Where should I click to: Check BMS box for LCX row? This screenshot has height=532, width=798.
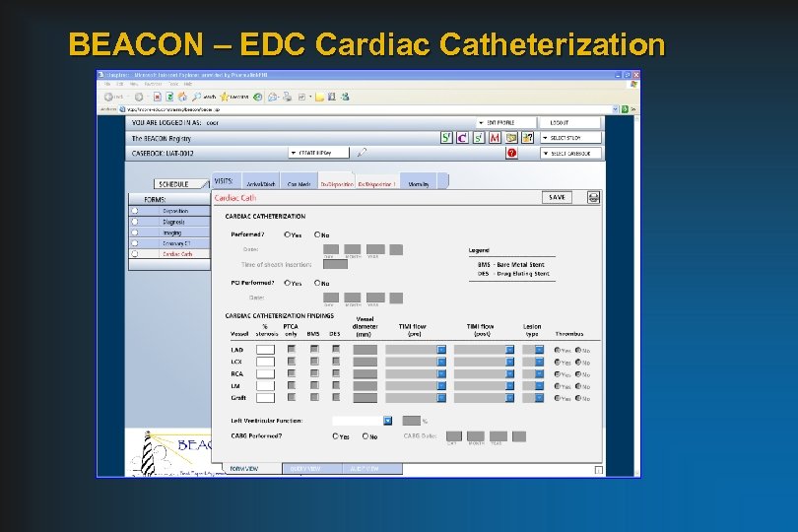point(314,361)
